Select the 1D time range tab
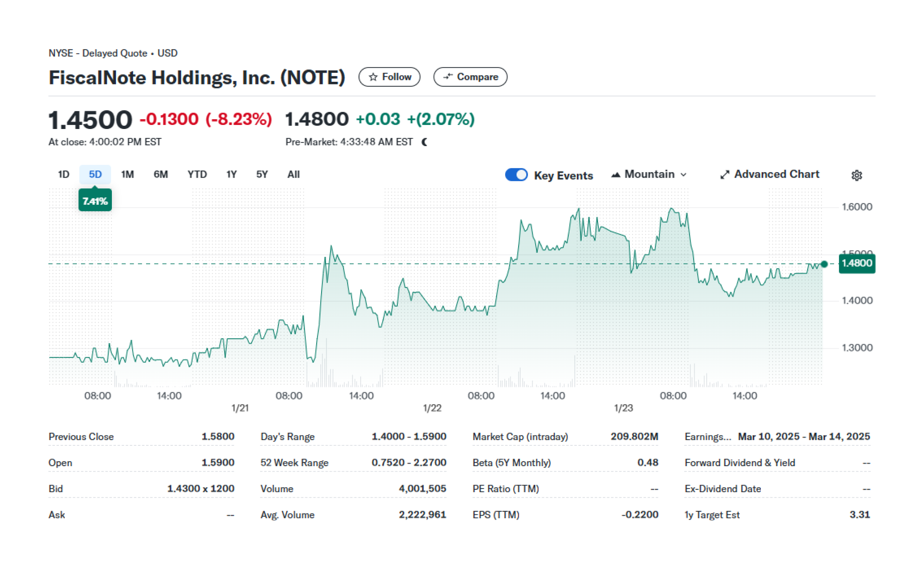The height and width of the screenshot is (568, 924). pos(64,174)
